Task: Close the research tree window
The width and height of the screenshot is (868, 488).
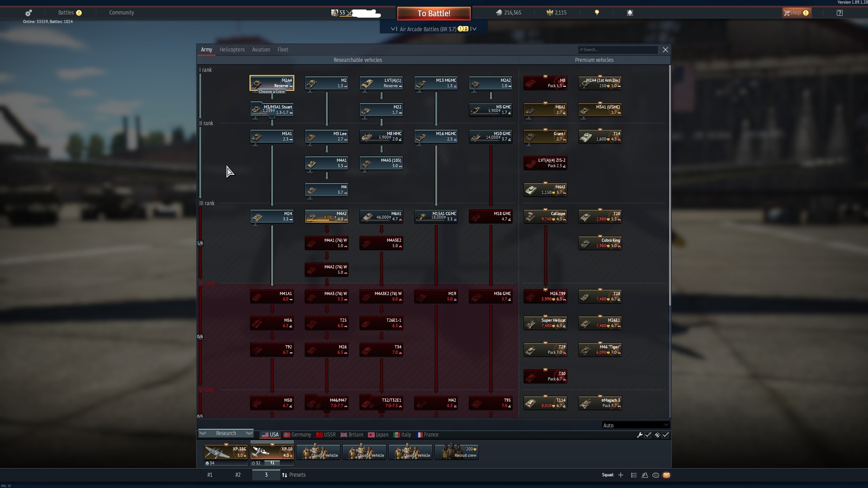Action: [665, 50]
